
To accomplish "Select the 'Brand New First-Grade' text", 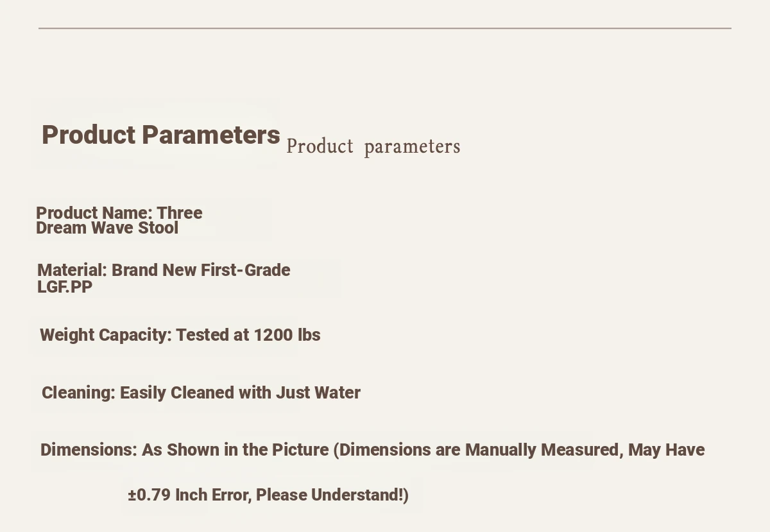I will click(201, 270).
